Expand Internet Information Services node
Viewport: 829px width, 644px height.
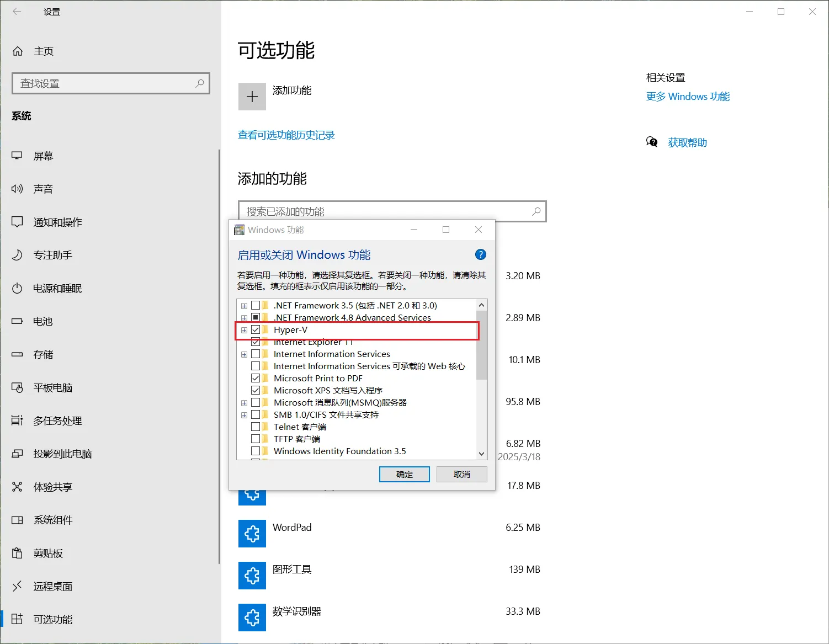[x=245, y=354]
